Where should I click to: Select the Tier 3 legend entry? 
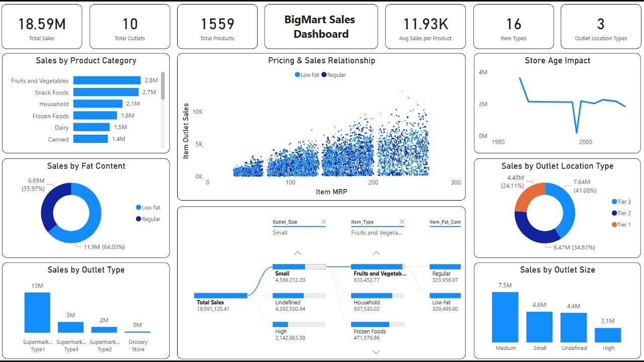(621, 202)
